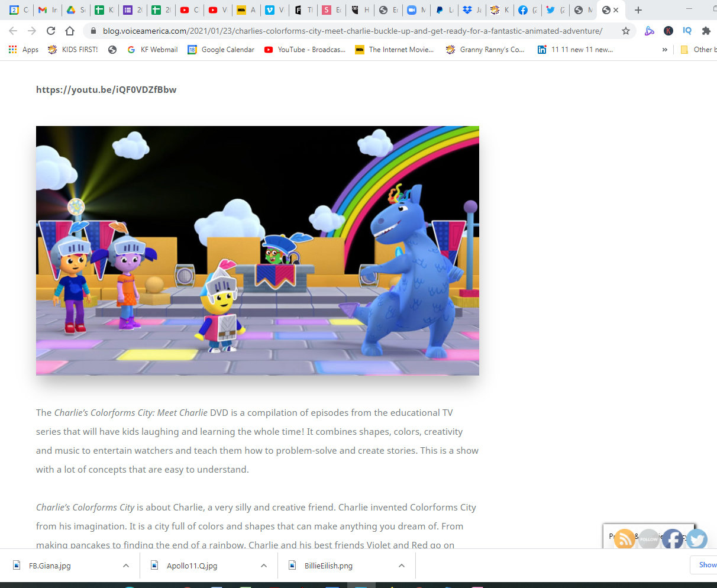Screen dimensions: 717x588
Task: Switch to the PayPal tab
Action: pyautogui.click(x=445, y=10)
